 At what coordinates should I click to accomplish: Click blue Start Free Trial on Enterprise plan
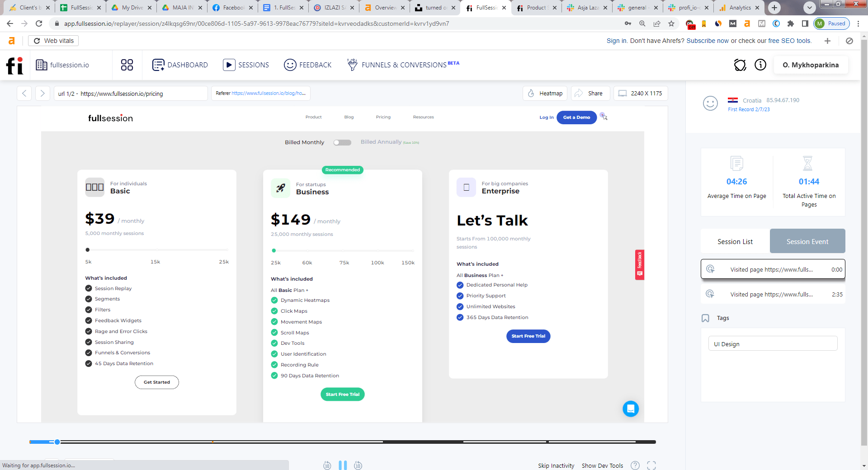[x=528, y=336]
